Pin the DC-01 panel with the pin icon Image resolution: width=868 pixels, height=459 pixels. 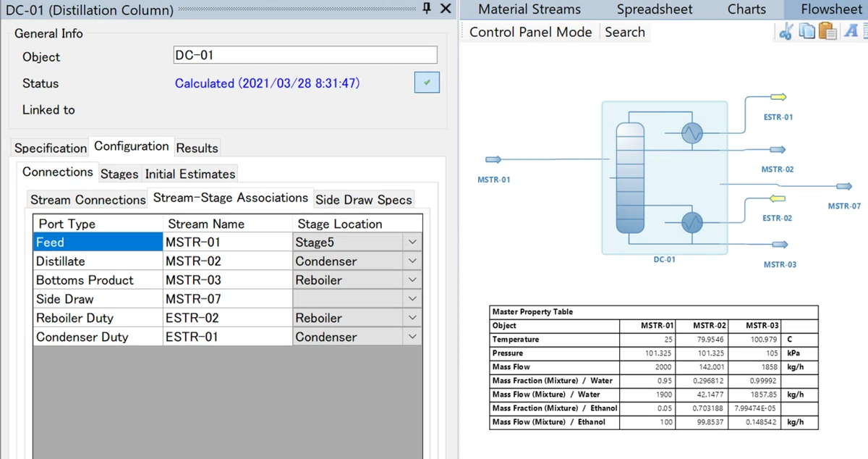click(x=427, y=9)
